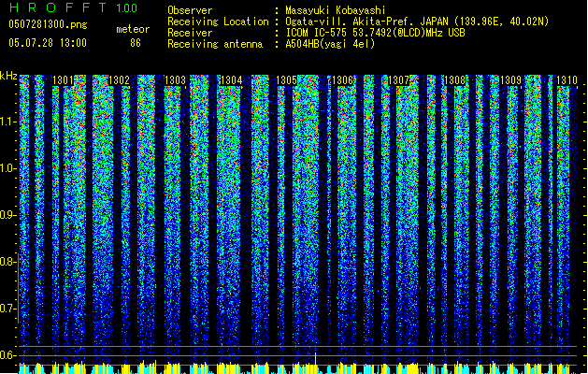Click the date stamp 05.07.28 13:00

[48, 43]
